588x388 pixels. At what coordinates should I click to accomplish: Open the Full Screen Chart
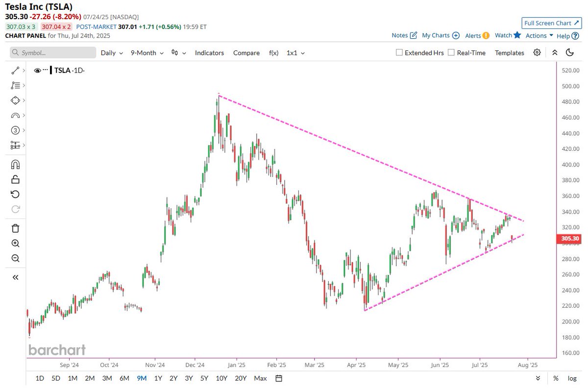(x=551, y=23)
